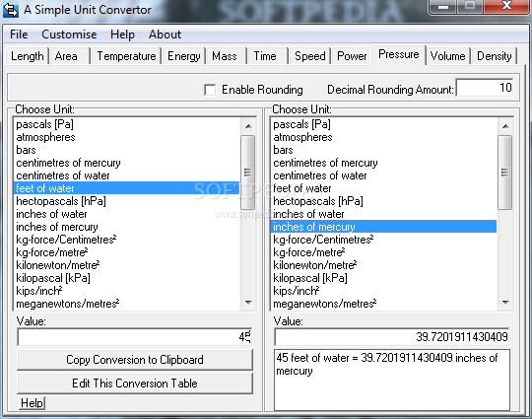
Task: Click the Decimal Rounding Amount field
Action: click(x=485, y=88)
